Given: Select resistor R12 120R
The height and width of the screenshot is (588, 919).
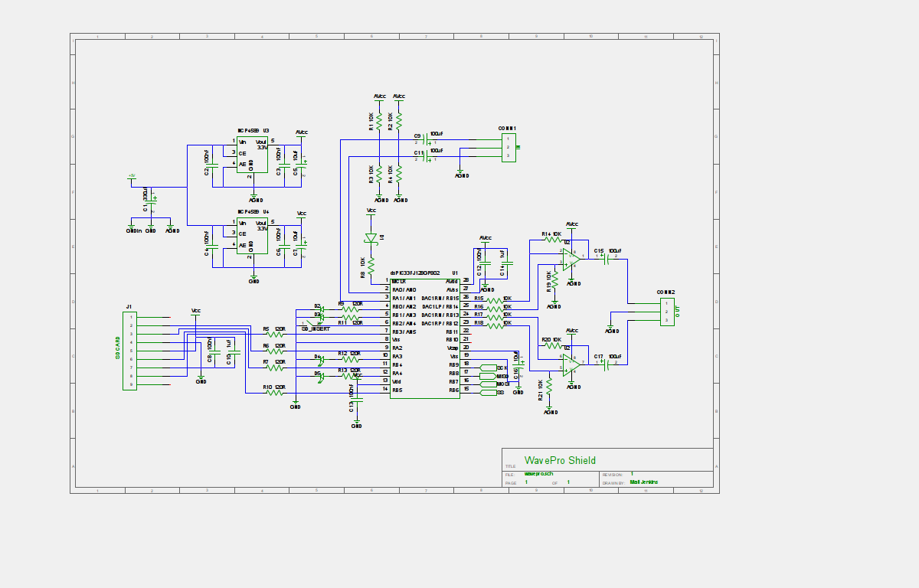Looking at the screenshot, I should click(x=351, y=359).
